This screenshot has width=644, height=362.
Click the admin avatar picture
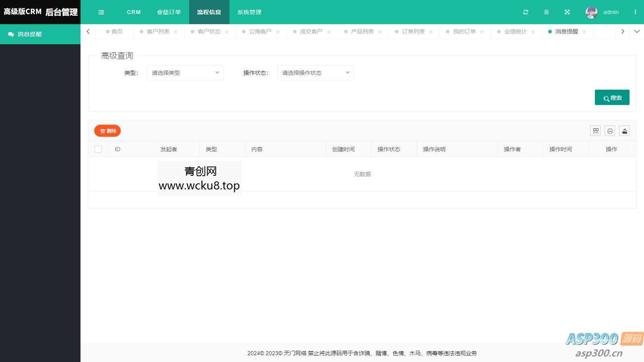pos(591,12)
